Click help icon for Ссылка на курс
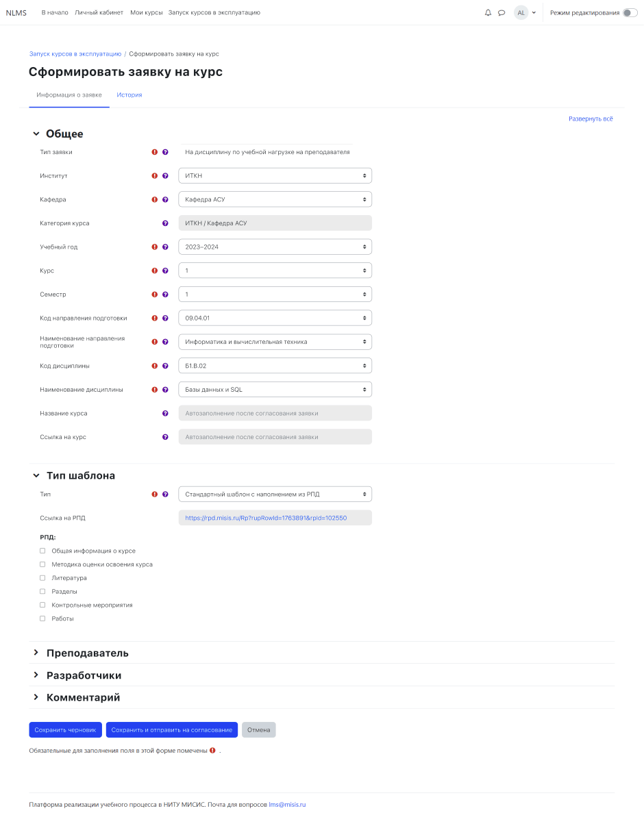Screen dimensions: 644x826 tap(165, 437)
